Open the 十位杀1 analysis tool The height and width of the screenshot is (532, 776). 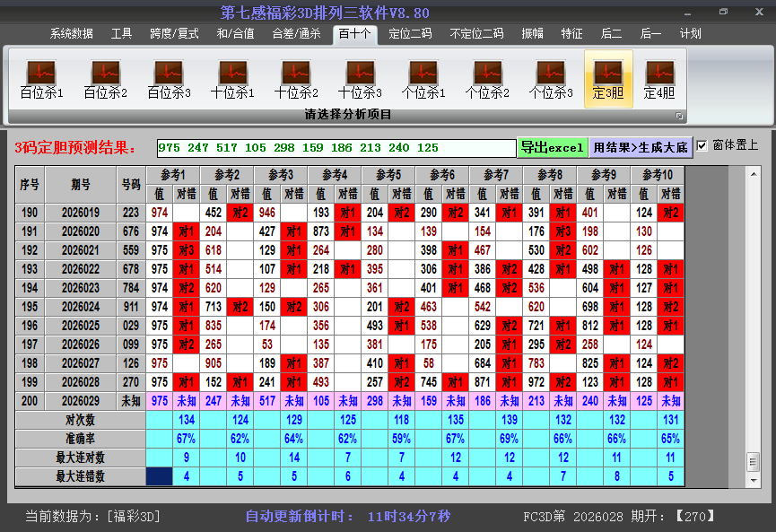click(231, 75)
